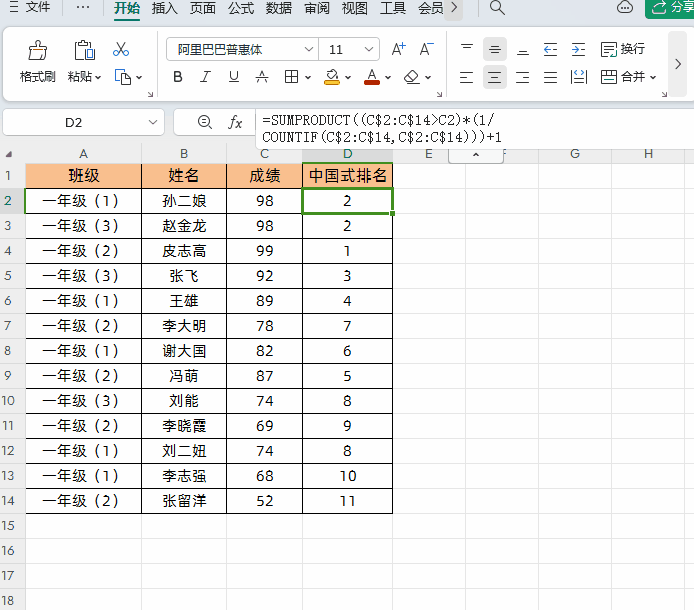This screenshot has height=610, width=694.
Task: Open the font name dropdown
Action: coord(309,49)
